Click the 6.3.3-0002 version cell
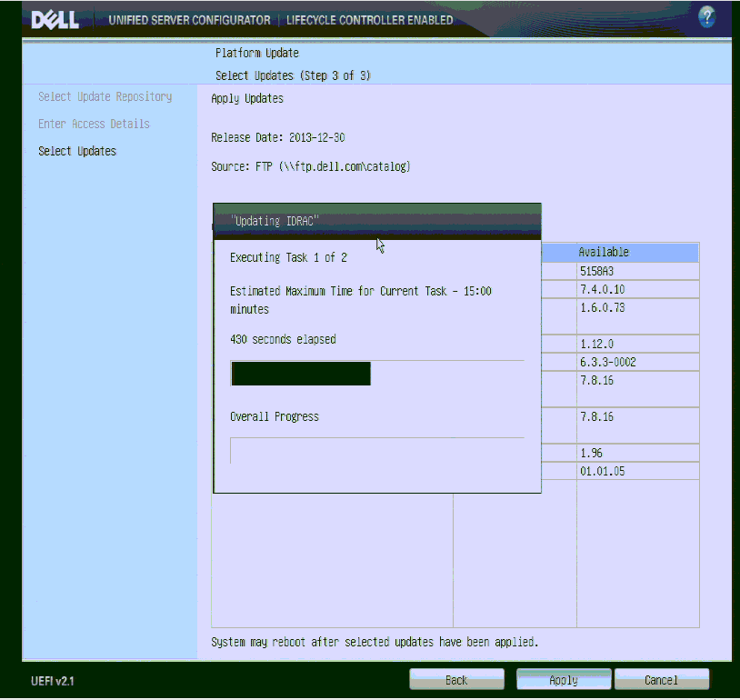Viewport: 740px width, 700px height. tap(607, 362)
